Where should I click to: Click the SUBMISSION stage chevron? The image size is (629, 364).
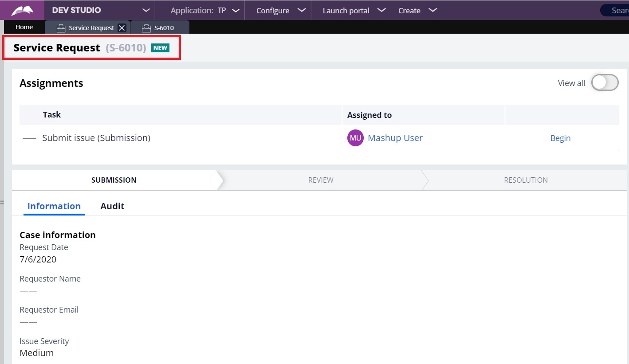[114, 180]
